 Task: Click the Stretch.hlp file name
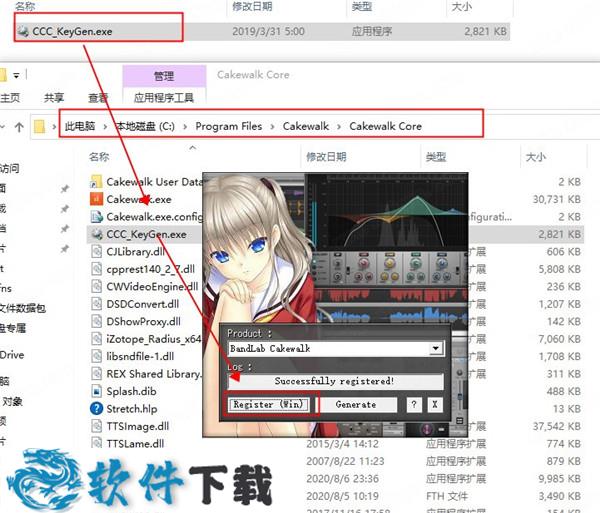pyautogui.click(x=132, y=409)
